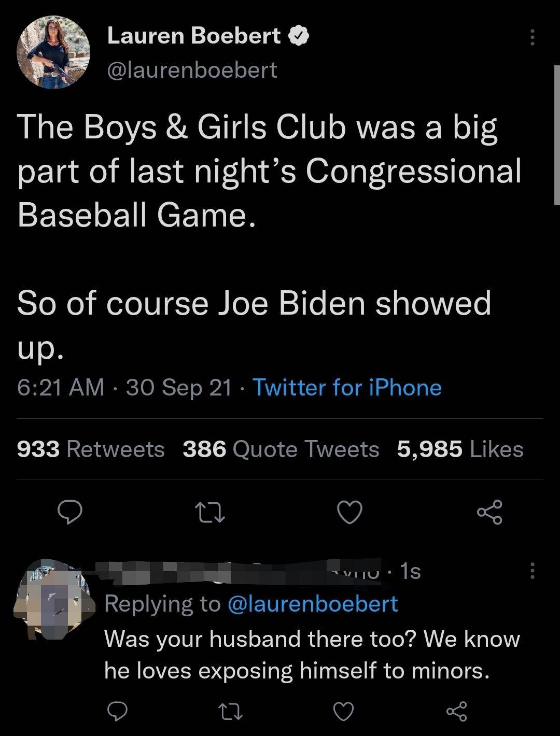Screen dimensions: 560x736
Task: Reply to the main tweet
Action: [x=69, y=512]
